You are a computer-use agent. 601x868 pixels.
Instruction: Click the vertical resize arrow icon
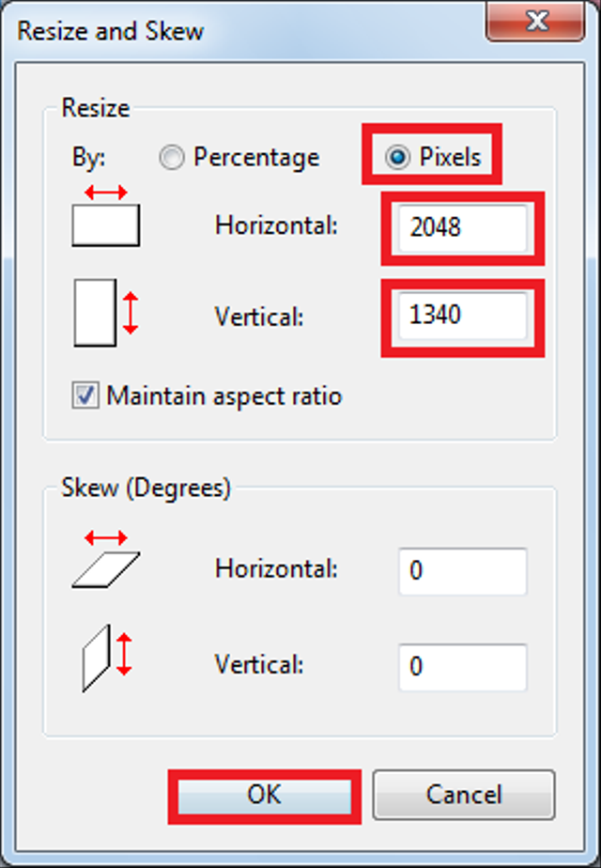(x=103, y=312)
